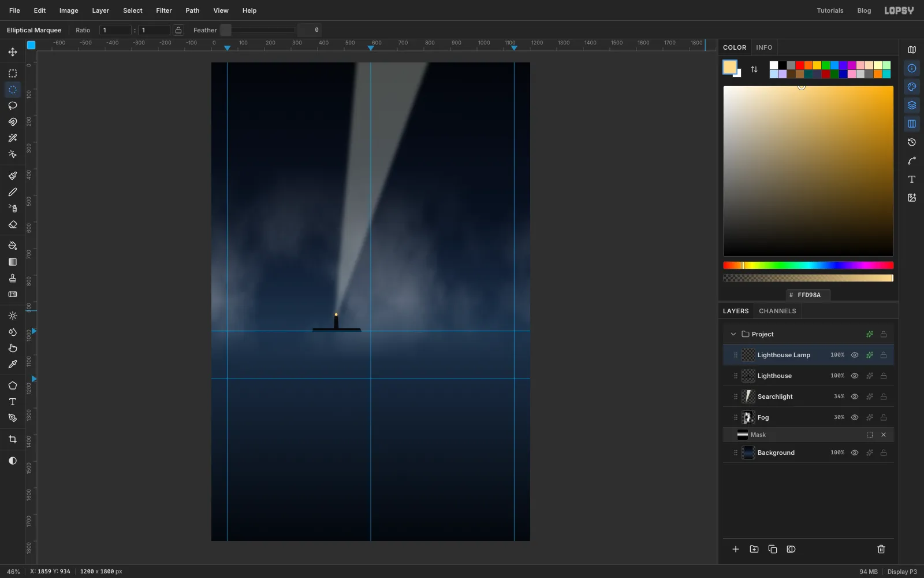Swap foreground and background colors

coord(754,69)
